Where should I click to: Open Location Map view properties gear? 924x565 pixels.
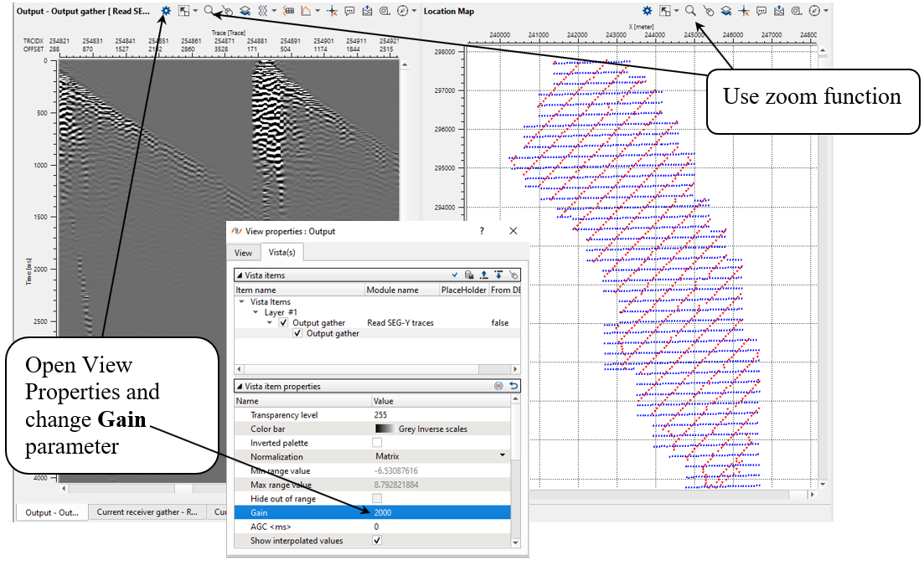647,11
